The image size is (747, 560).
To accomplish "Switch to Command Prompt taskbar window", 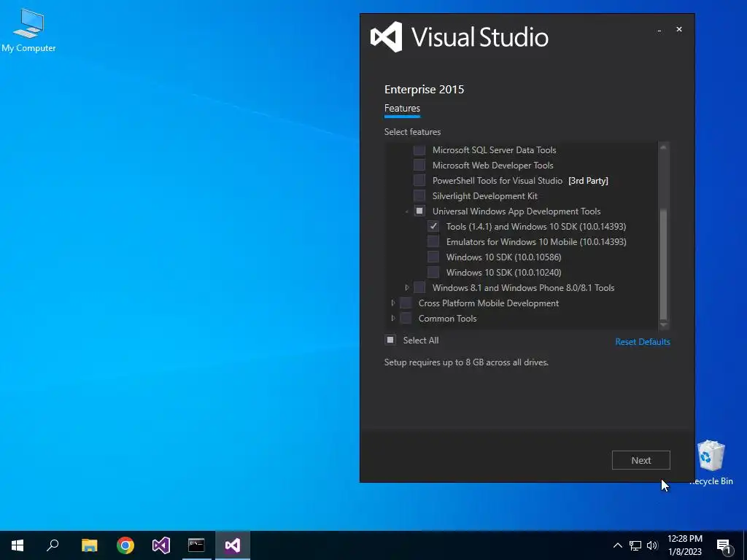I will [196, 545].
